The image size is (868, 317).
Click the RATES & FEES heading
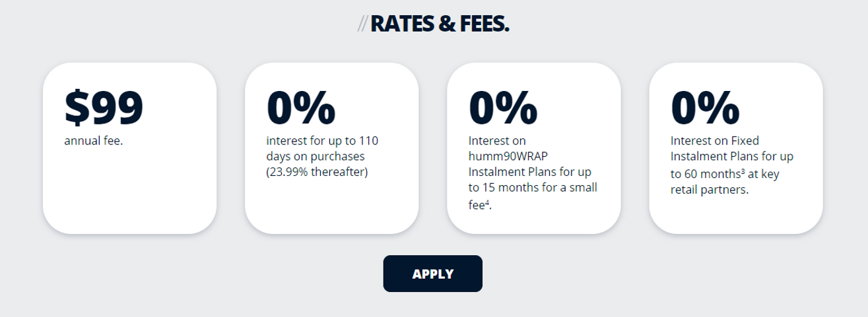[x=440, y=24]
